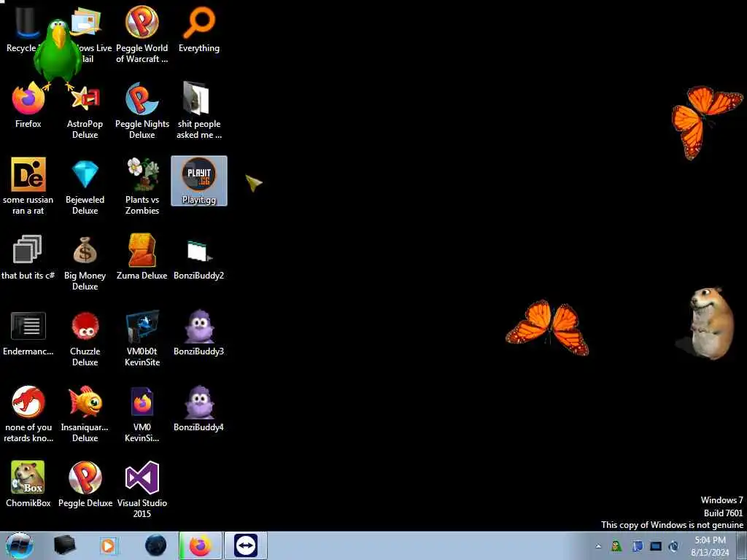This screenshot has width=747, height=560.
Task: Click the black box taskbar icon
Action: [x=64, y=545]
